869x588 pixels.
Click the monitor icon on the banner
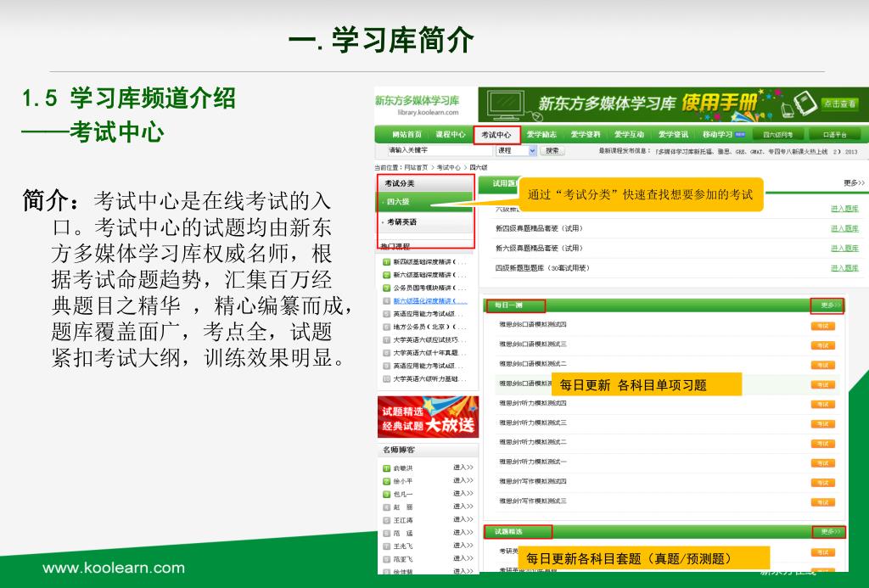click(506, 104)
